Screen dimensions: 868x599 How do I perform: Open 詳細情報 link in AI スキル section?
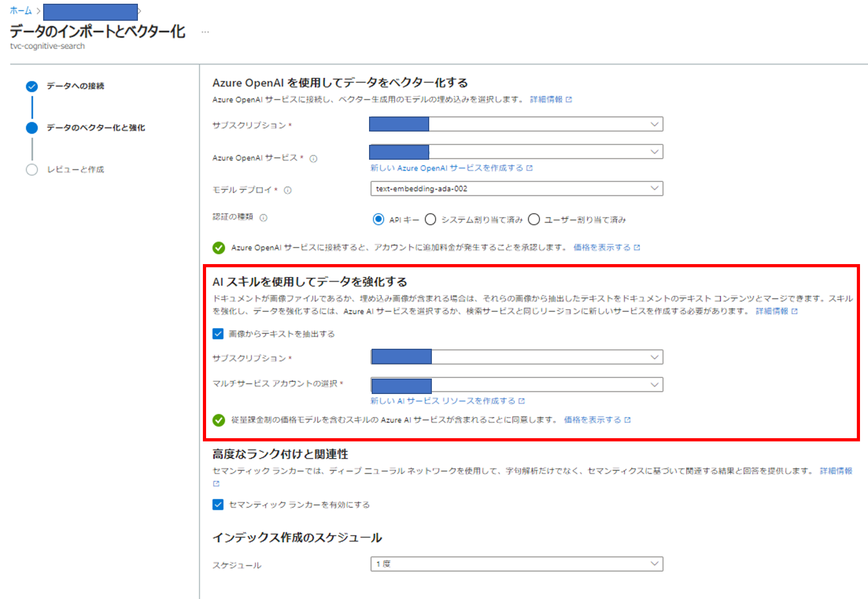tap(776, 311)
